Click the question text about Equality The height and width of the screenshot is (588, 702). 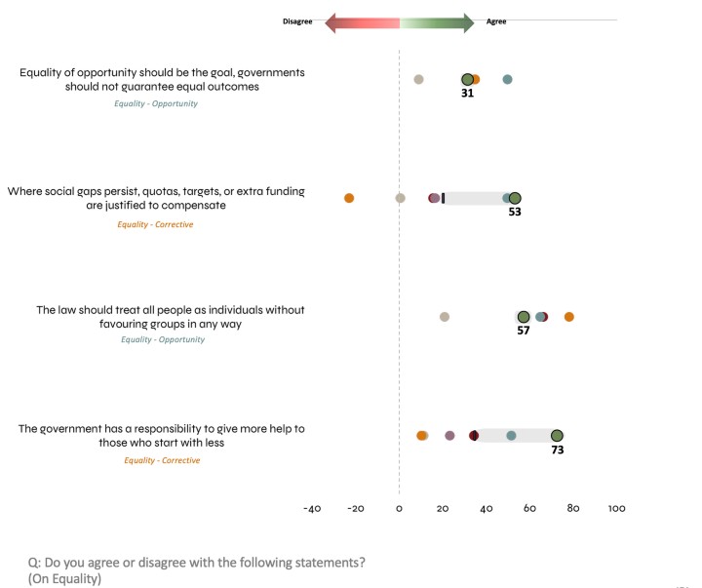click(x=198, y=570)
